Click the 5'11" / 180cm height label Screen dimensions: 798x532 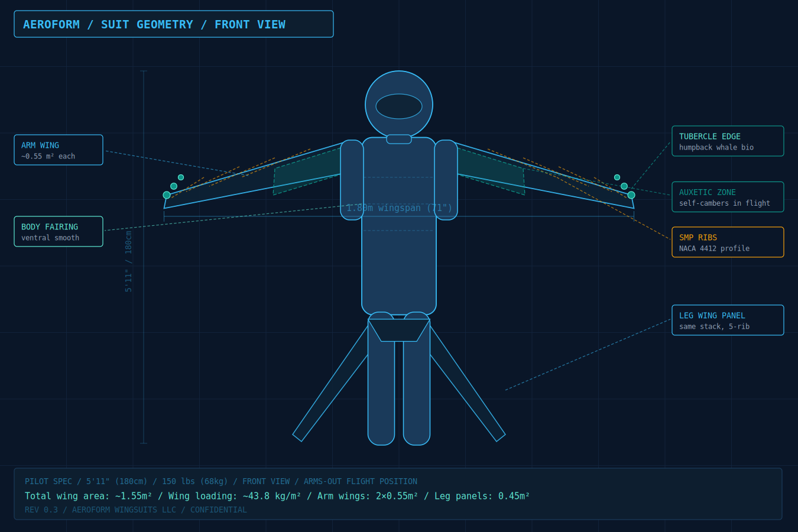(128, 261)
